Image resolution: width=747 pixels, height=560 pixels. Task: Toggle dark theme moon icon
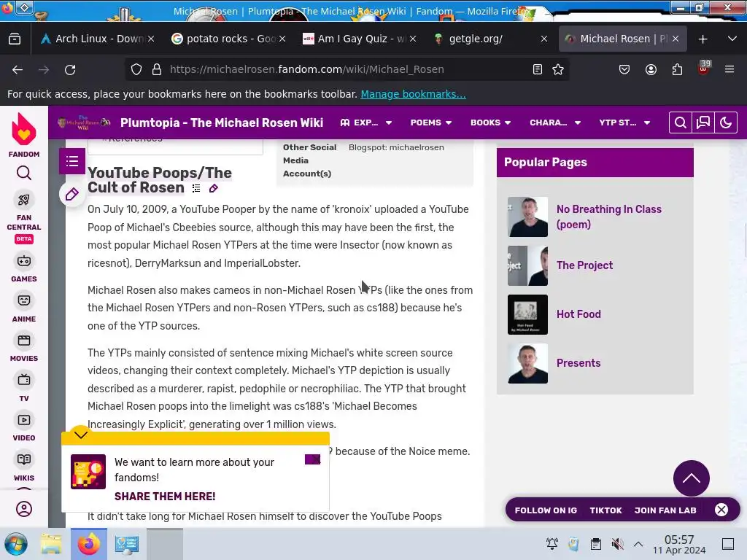coord(726,122)
